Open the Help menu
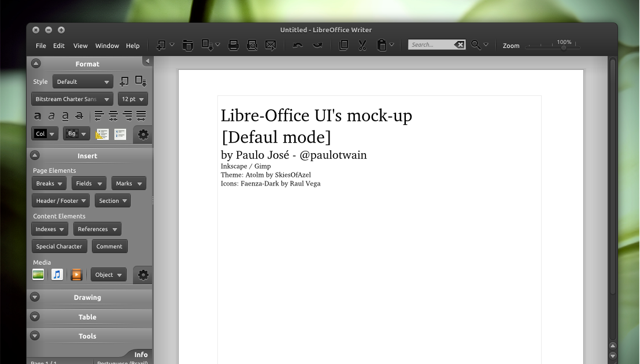The height and width of the screenshot is (364, 640). tap(132, 46)
